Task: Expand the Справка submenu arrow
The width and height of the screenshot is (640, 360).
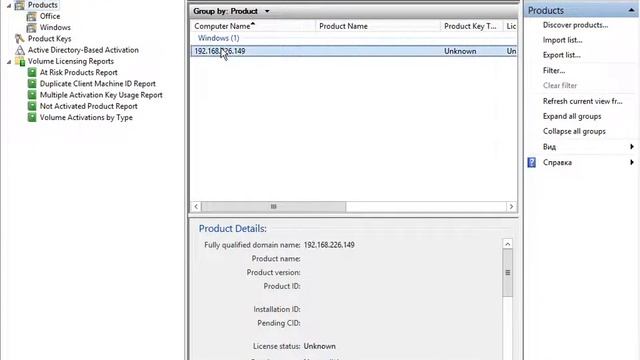Action: tap(632, 162)
